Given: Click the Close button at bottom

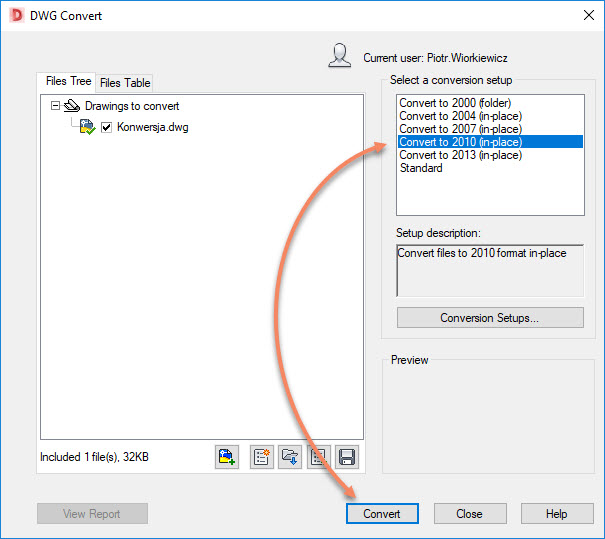Looking at the screenshot, I should coord(469,514).
